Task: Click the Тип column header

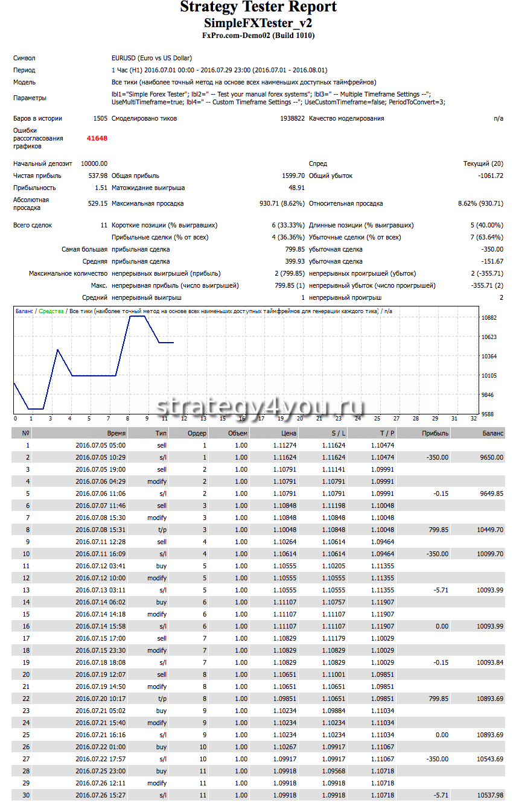Action: pos(161,433)
